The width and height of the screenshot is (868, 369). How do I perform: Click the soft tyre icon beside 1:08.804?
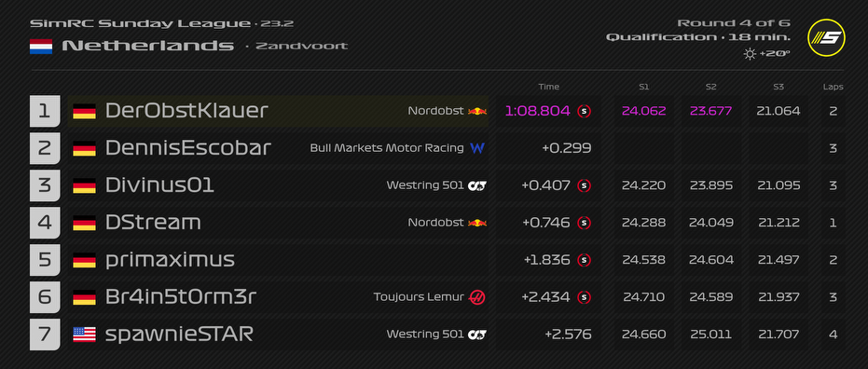point(584,111)
